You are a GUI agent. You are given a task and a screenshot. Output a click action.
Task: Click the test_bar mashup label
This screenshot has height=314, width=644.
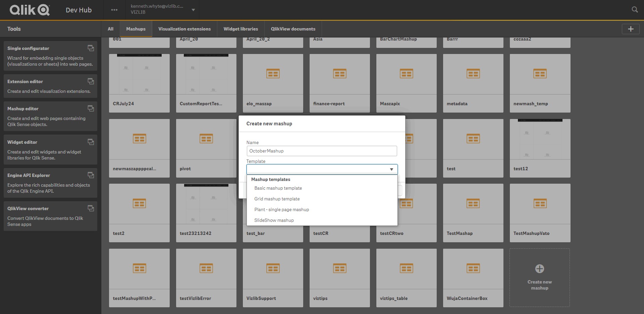[x=256, y=234]
